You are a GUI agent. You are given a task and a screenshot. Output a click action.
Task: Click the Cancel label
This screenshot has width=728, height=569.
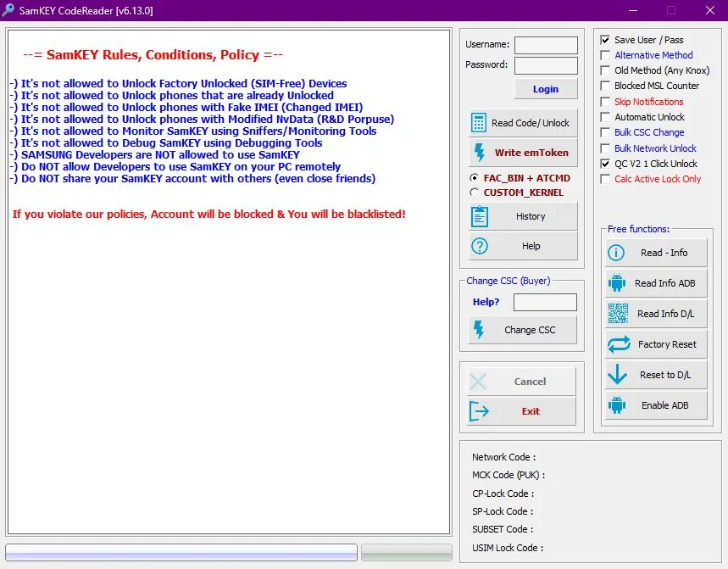point(530,382)
